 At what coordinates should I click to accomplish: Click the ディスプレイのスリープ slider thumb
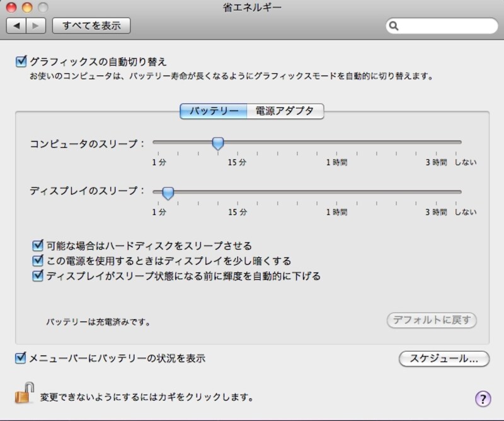click(168, 193)
